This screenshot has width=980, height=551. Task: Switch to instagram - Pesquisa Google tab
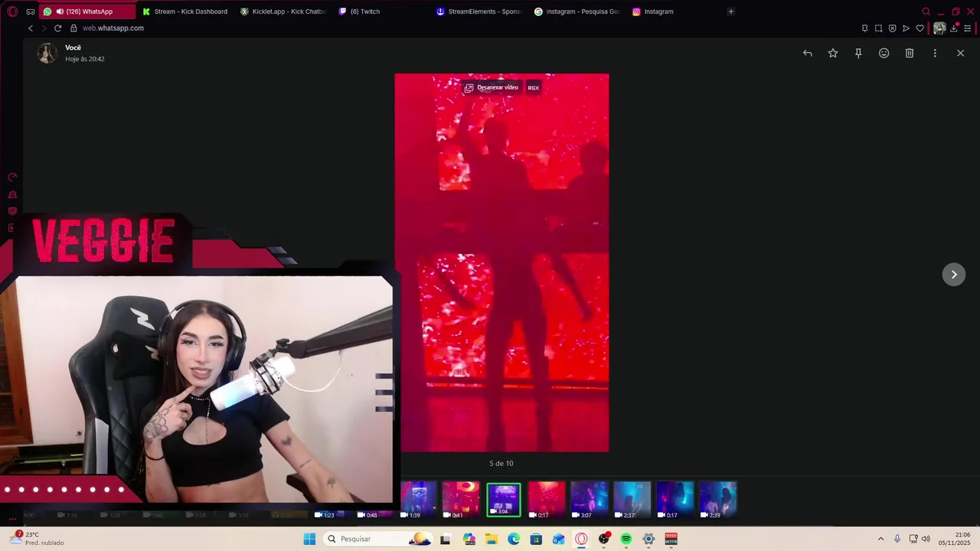click(x=578, y=11)
